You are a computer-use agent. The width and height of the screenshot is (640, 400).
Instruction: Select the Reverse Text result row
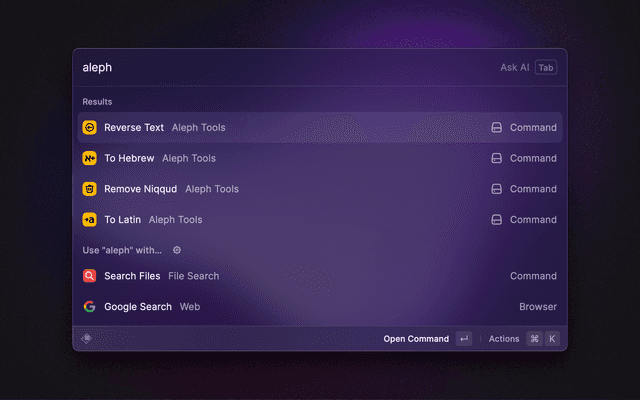pyautogui.click(x=320, y=128)
